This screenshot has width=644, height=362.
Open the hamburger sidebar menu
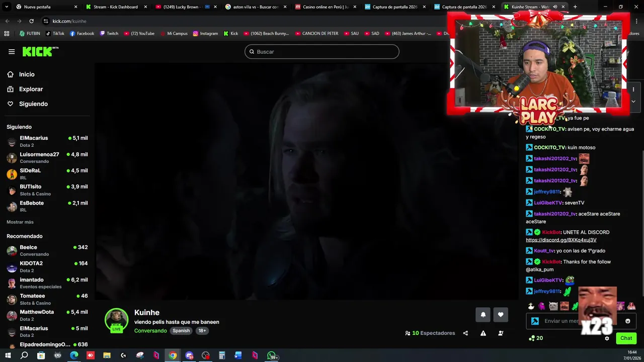(12, 51)
